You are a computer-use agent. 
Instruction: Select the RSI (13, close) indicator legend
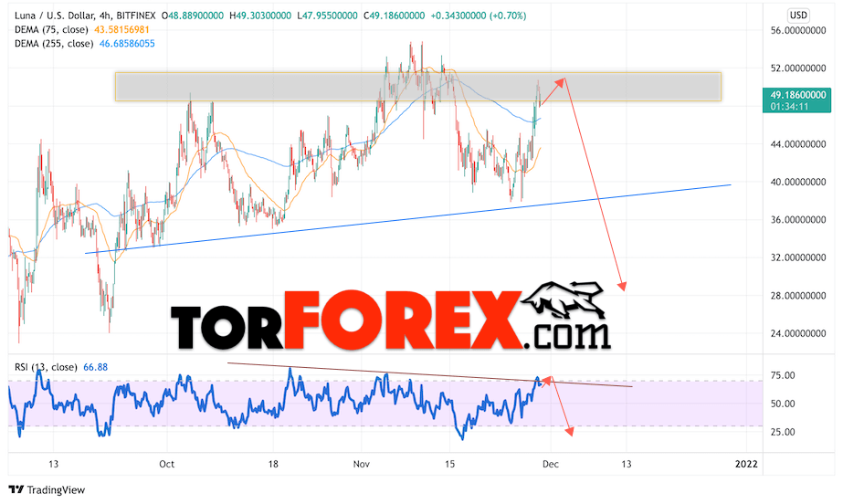click(x=46, y=367)
